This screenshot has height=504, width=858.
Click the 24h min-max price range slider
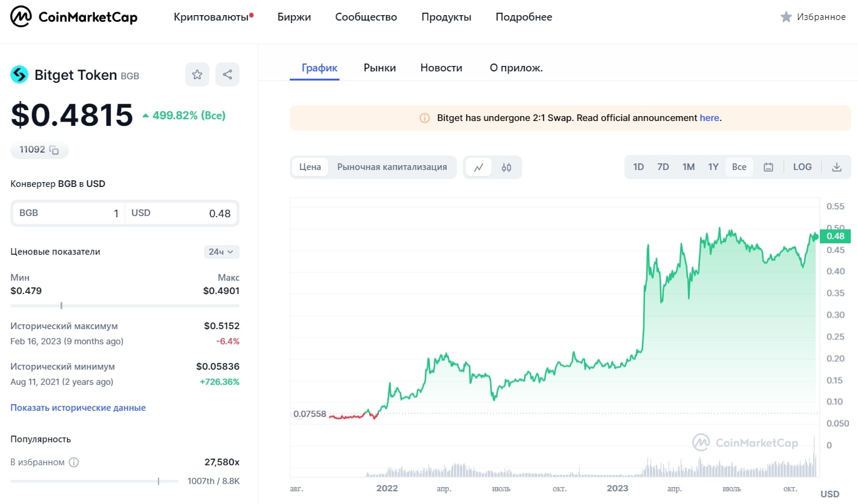125,306
